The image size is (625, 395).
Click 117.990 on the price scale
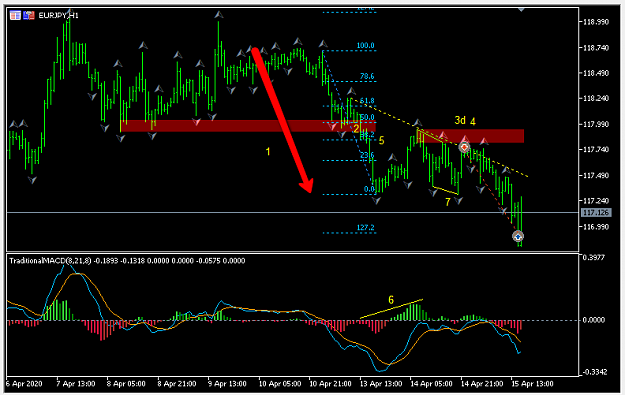(596, 124)
